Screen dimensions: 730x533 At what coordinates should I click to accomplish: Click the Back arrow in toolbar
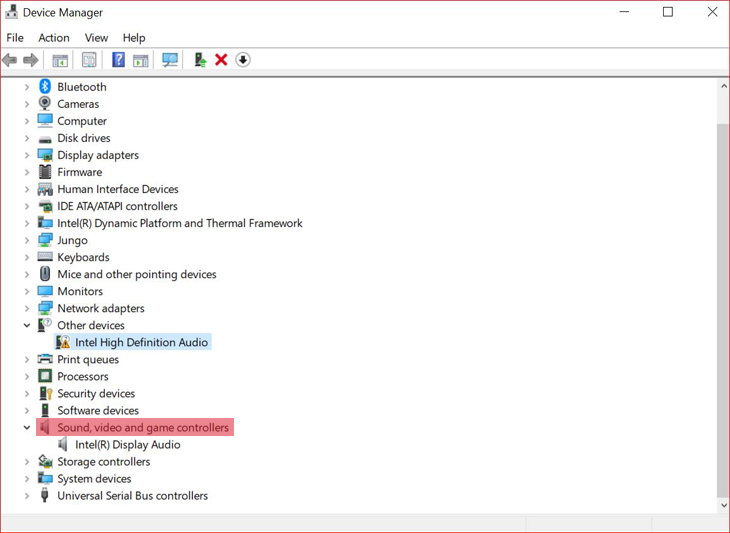point(10,60)
